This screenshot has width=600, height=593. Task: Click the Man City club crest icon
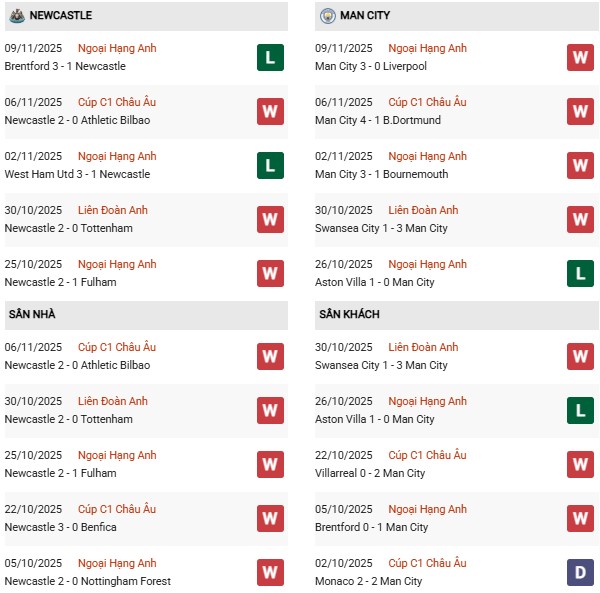[x=328, y=15]
